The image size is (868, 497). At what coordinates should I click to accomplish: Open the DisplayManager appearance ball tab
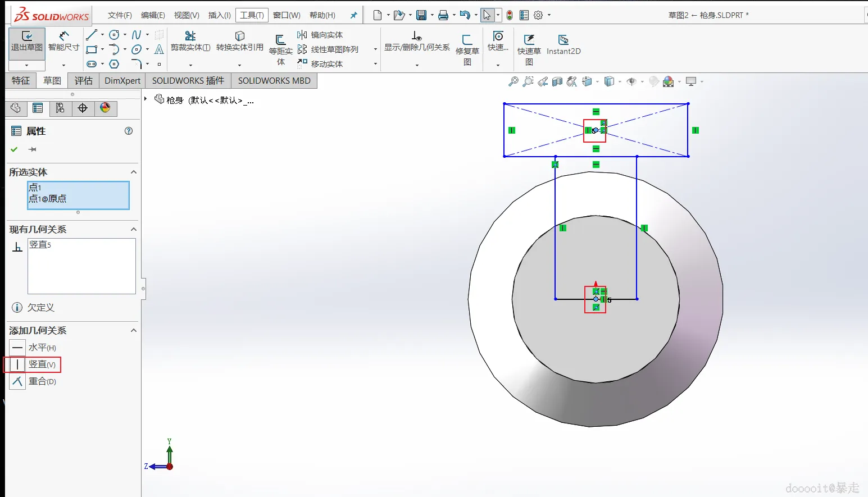(105, 108)
